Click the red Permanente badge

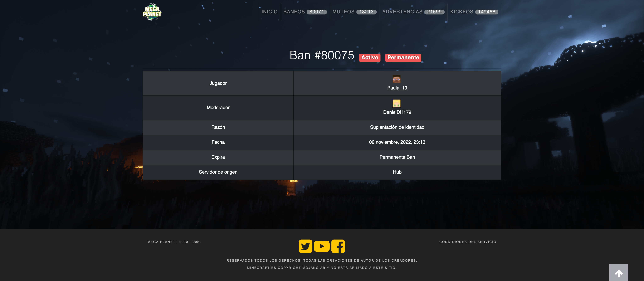pos(403,58)
